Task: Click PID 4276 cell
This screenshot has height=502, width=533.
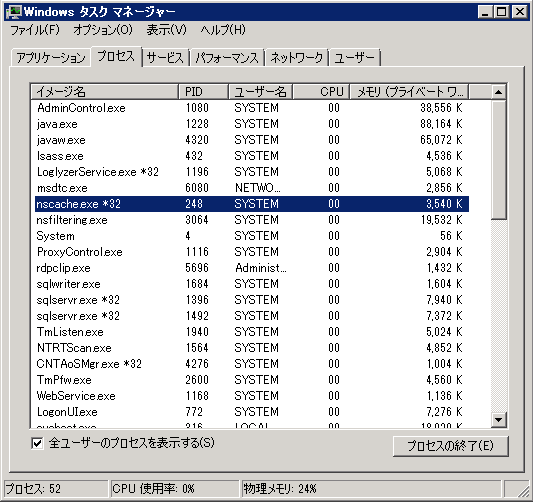Action: pyautogui.click(x=197, y=364)
